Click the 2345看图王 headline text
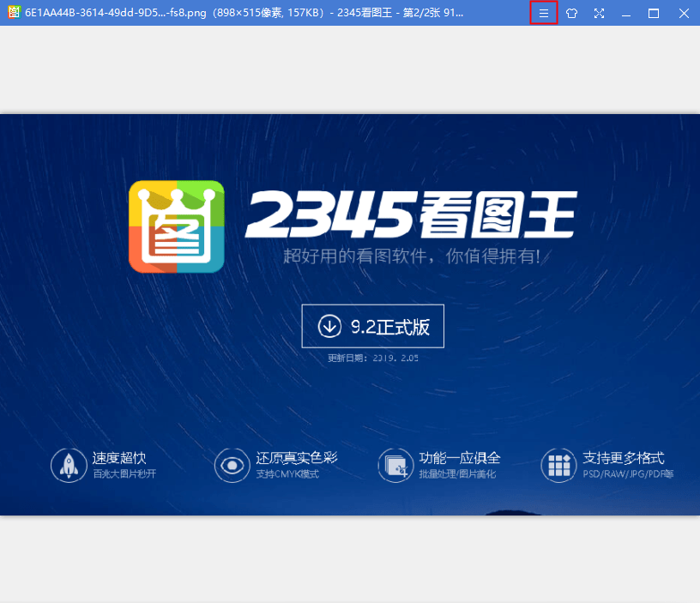Image resolution: width=700 pixels, height=603 pixels. click(x=411, y=214)
